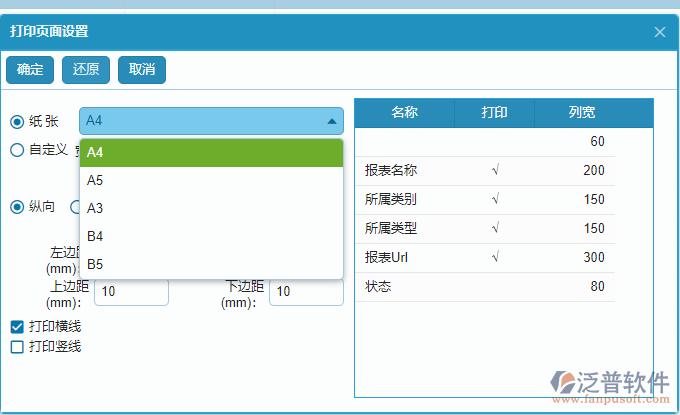The height and width of the screenshot is (415, 680).
Task: Choose B4 from the paper list
Action: pyautogui.click(x=211, y=237)
